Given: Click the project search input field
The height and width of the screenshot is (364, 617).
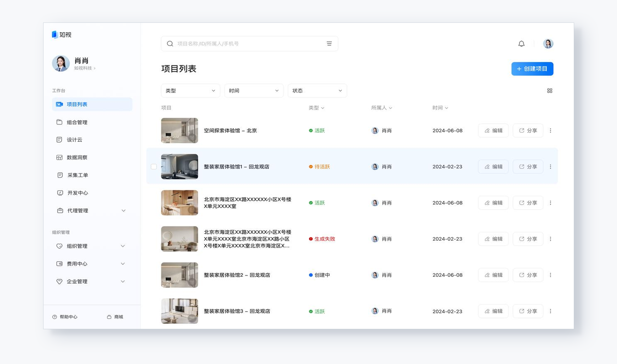Looking at the screenshot, I should tap(249, 44).
